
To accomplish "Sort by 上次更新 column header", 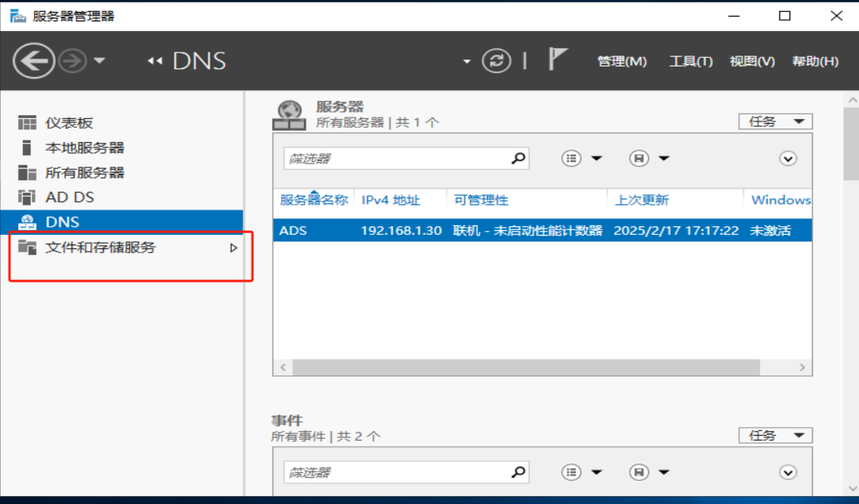I will (641, 200).
